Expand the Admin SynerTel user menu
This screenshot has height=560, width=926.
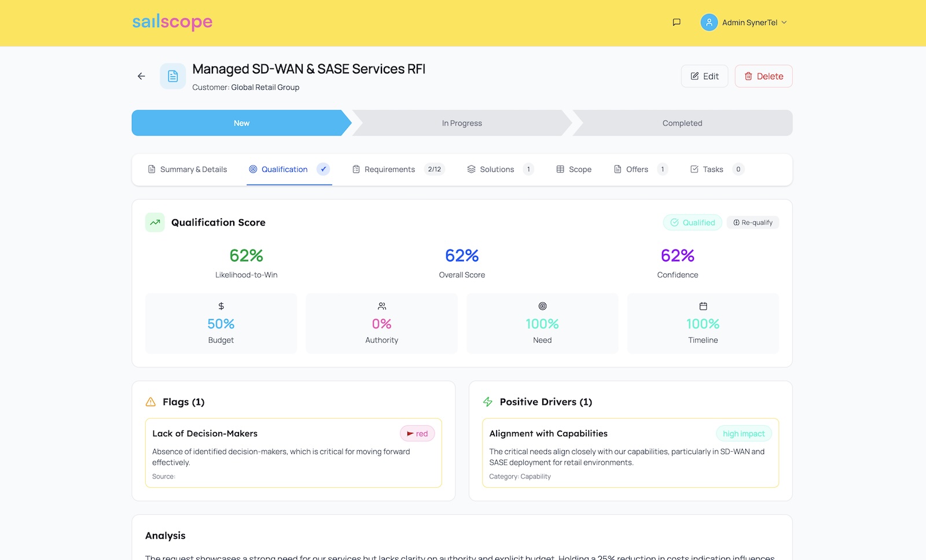[784, 23]
